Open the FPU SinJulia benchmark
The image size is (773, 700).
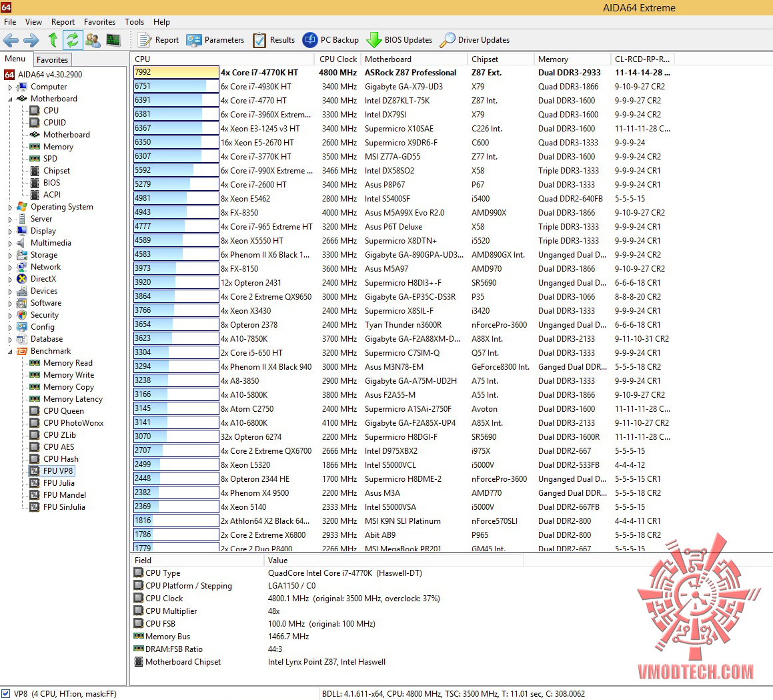pos(64,506)
